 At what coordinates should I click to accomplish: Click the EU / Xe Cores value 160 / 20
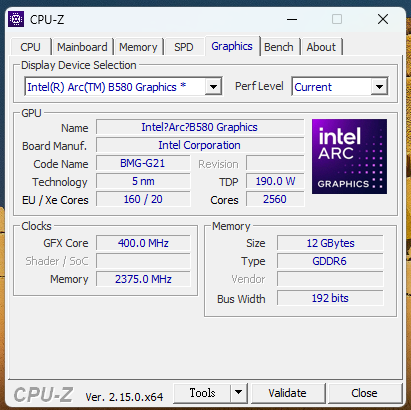pos(143,199)
